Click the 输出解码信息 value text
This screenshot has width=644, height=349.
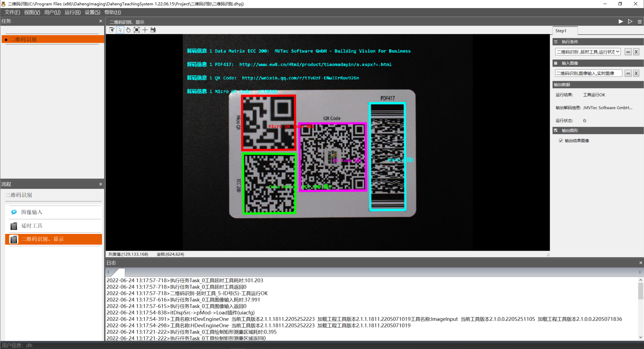pyautogui.click(x=607, y=108)
